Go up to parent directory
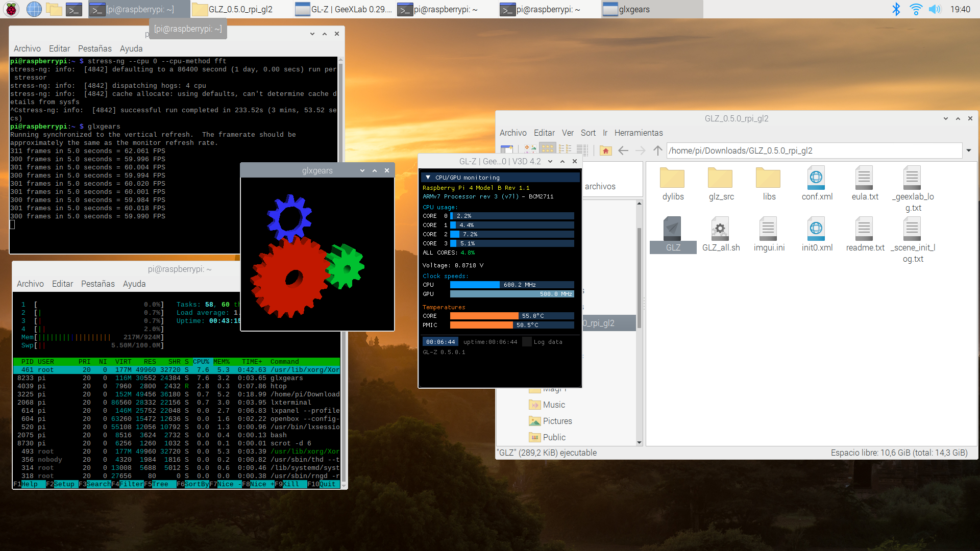 click(x=657, y=151)
